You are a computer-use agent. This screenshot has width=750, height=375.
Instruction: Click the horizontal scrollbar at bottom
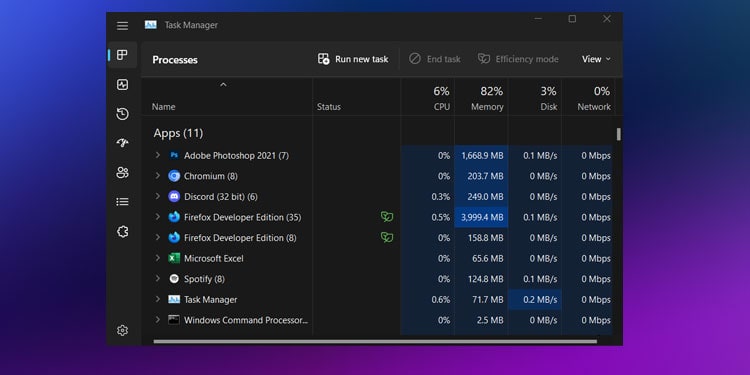pos(375,342)
